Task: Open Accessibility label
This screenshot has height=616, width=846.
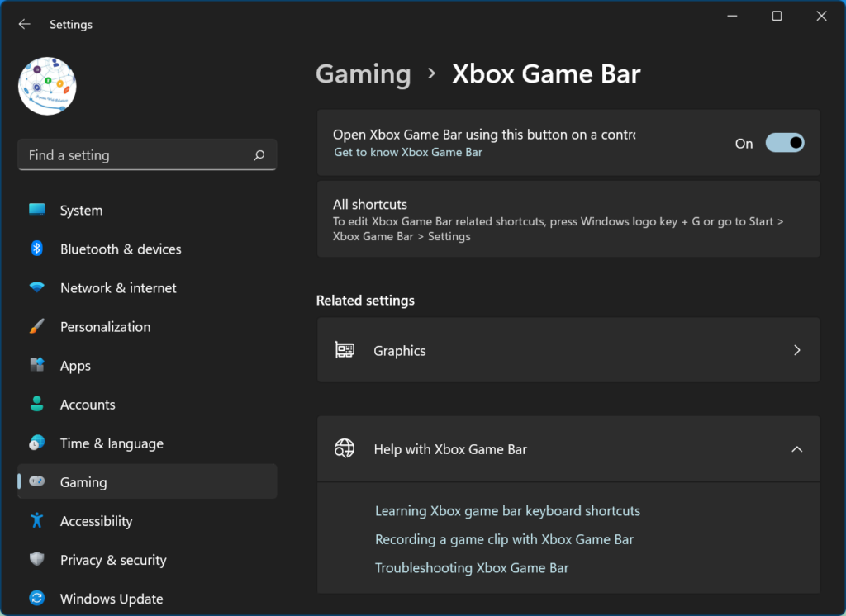Action: pyautogui.click(x=97, y=521)
